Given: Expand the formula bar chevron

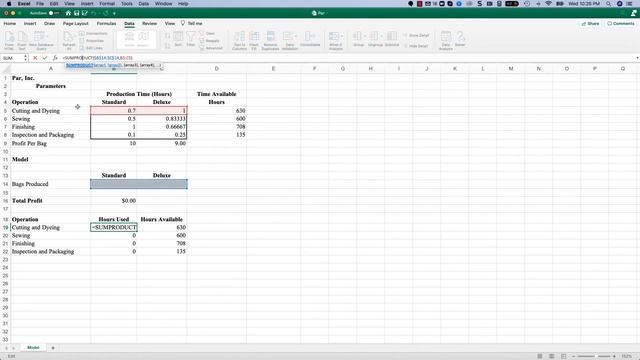Looking at the screenshot, I should 637,58.
